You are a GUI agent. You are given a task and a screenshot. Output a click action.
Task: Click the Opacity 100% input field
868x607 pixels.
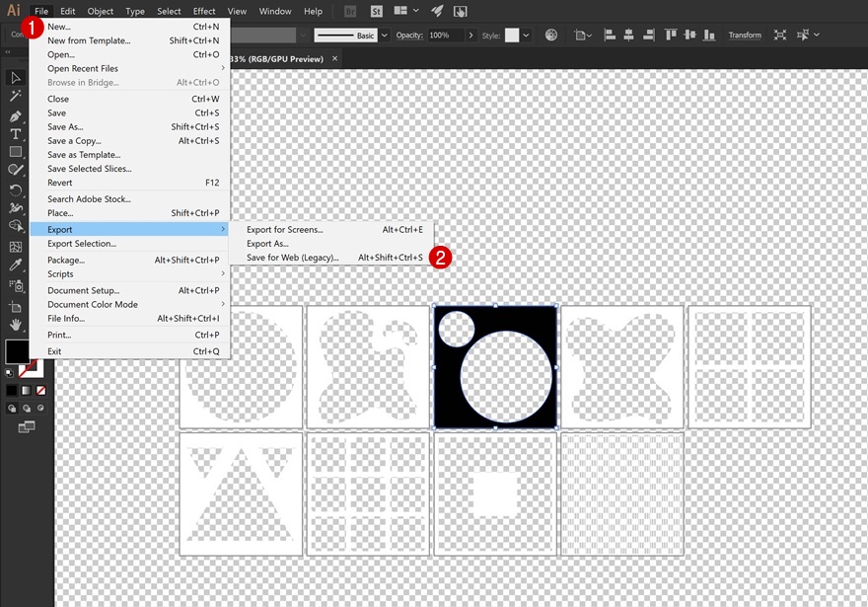[x=446, y=36]
